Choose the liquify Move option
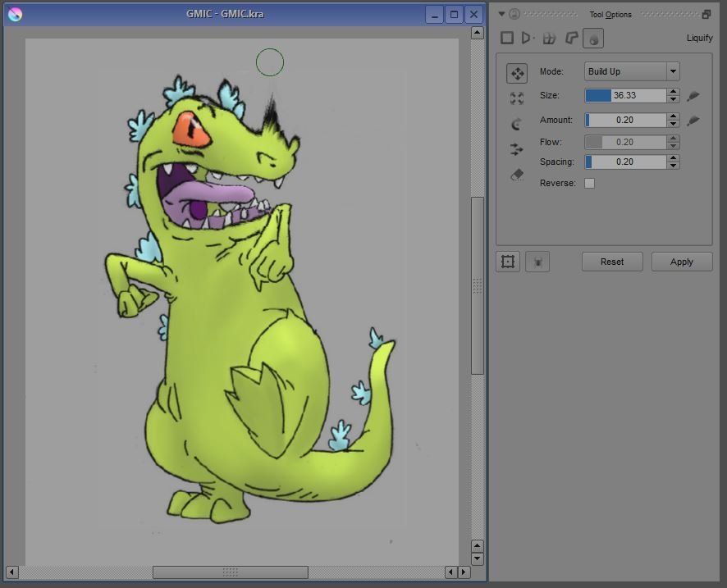 pyautogui.click(x=517, y=74)
